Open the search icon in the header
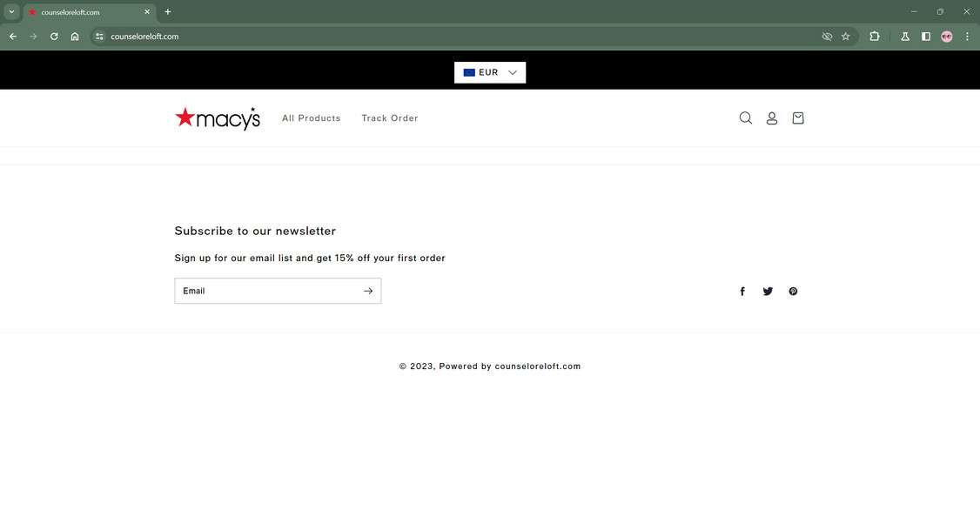This screenshot has height=524, width=980. (745, 118)
